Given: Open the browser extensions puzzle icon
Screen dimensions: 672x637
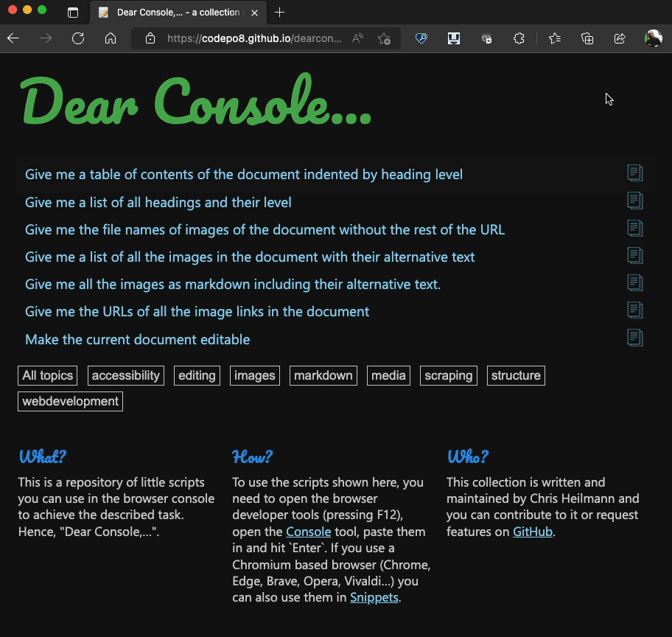Looking at the screenshot, I should (x=519, y=39).
